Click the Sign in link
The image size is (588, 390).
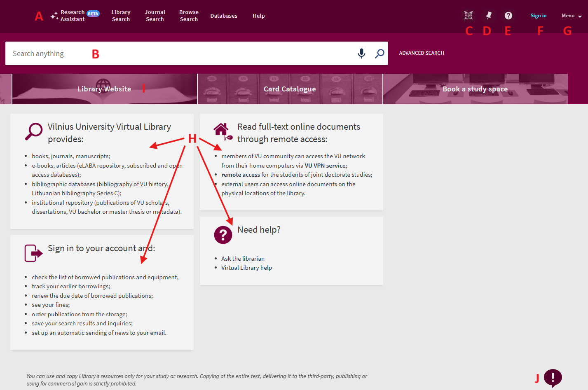coord(538,16)
